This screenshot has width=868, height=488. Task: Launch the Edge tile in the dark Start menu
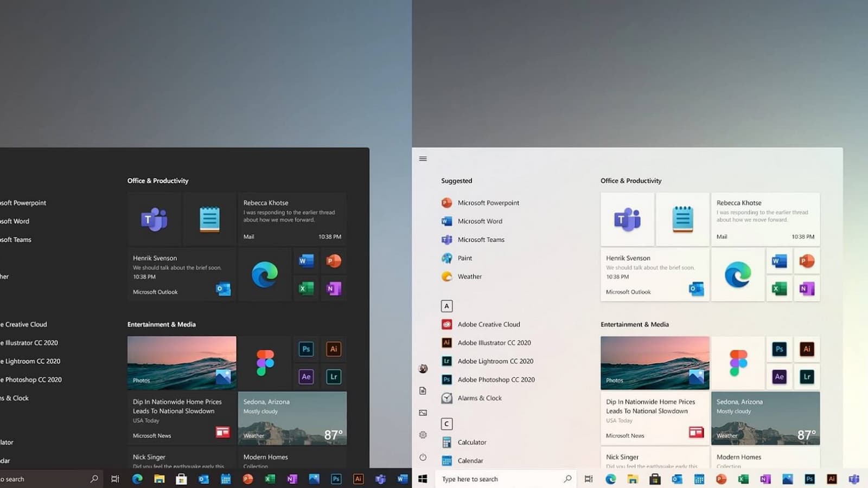265,274
